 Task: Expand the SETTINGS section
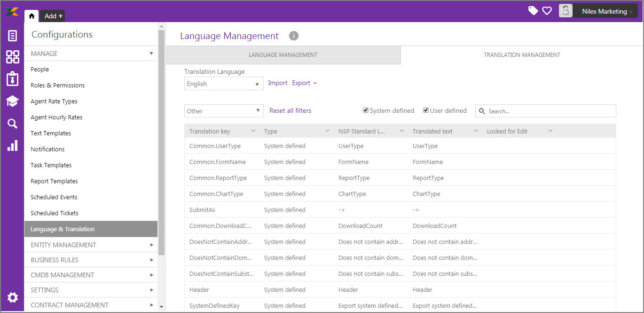pos(92,290)
